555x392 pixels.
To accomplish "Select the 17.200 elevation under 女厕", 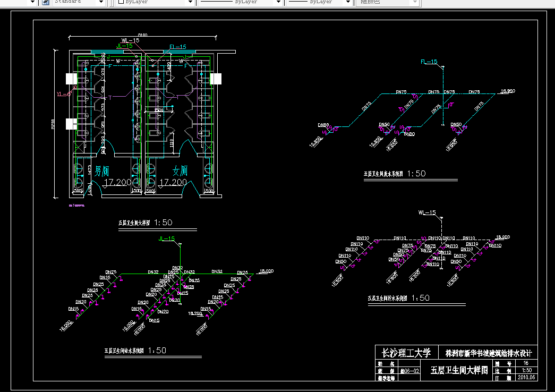I will (x=173, y=182).
